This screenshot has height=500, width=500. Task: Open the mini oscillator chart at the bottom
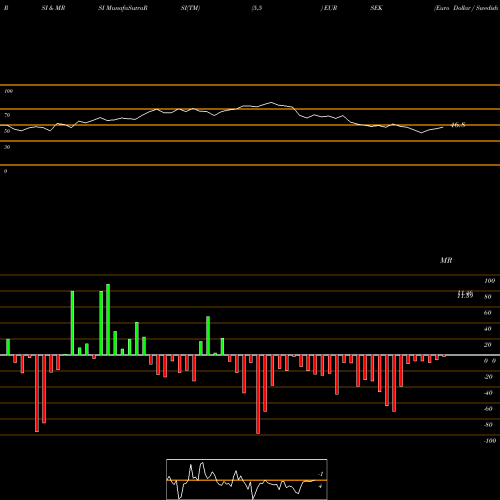coord(247,479)
